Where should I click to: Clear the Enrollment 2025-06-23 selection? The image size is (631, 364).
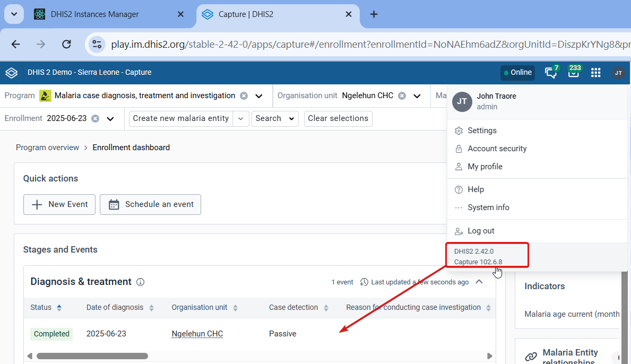click(95, 119)
